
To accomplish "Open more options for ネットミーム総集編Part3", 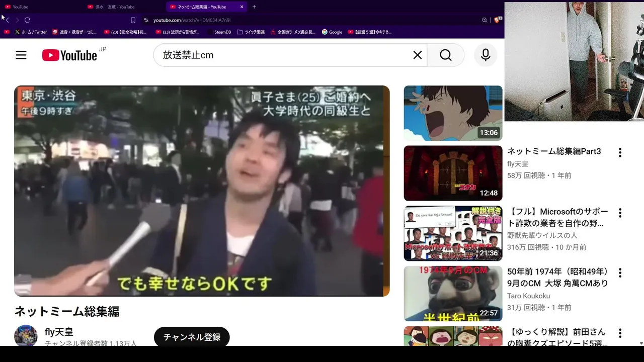I will click(620, 152).
